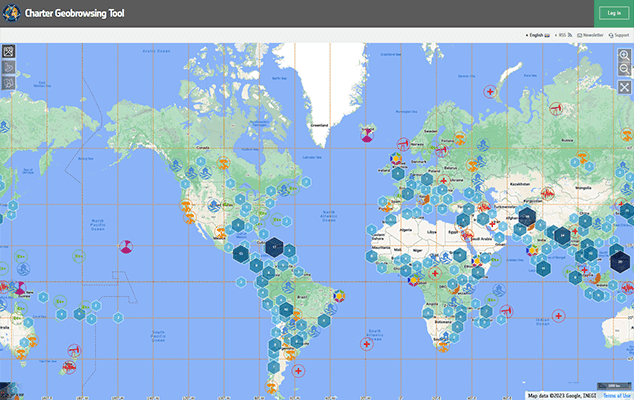Click the Log in button
The image size is (634, 400).
pyautogui.click(x=614, y=13)
